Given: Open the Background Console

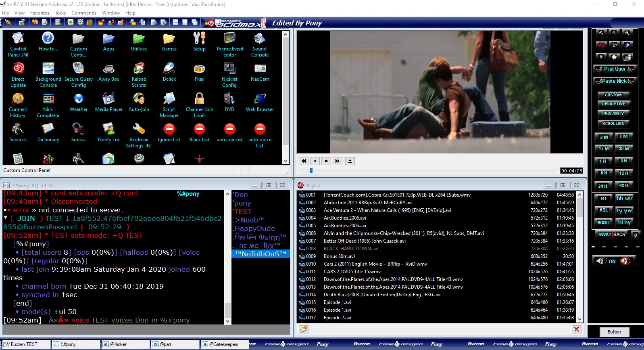Looking at the screenshot, I should coord(48,75).
